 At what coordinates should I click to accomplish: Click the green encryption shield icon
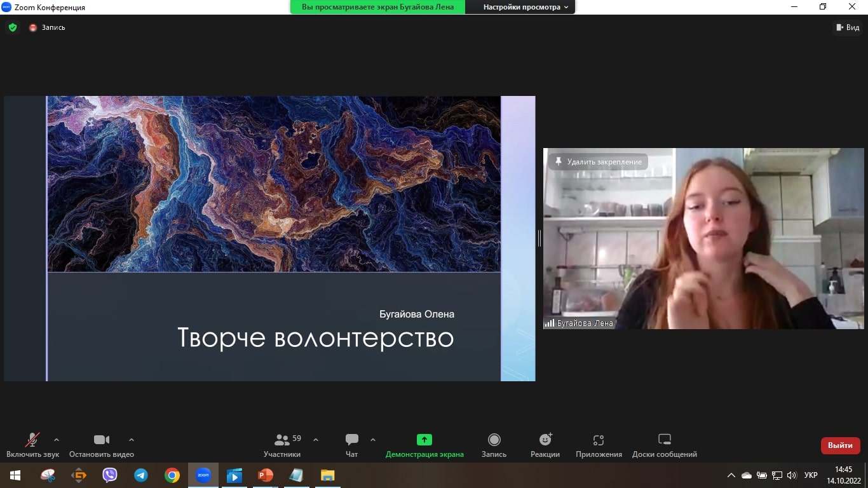point(12,27)
